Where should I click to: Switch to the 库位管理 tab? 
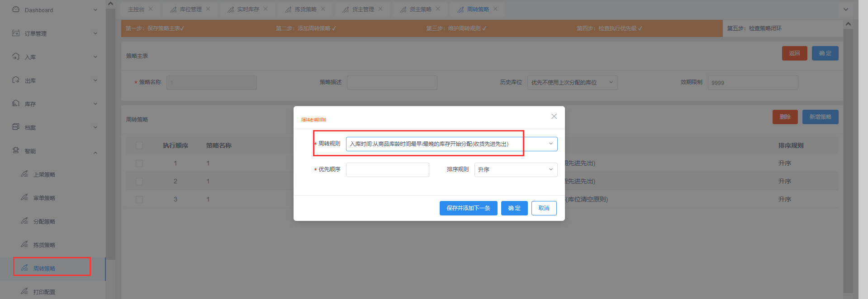190,9
